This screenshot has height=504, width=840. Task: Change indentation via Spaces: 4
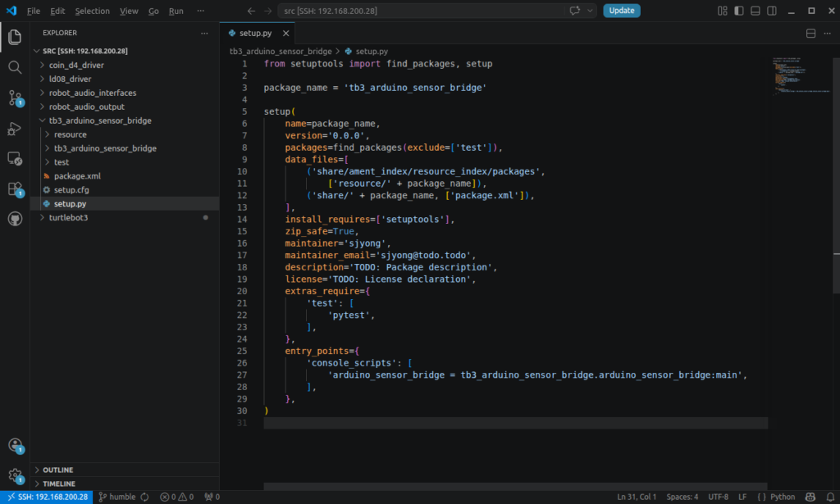pos(682,497)
